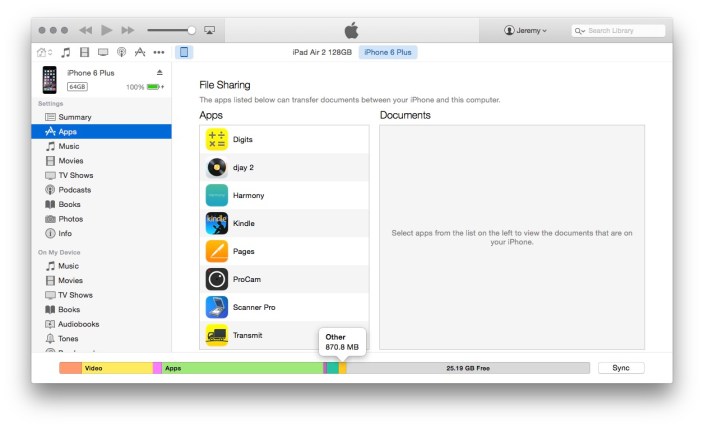The height and width of the screenshot is (428, 704).
Task: Adjust the volume slider knob
Action: 191,31
